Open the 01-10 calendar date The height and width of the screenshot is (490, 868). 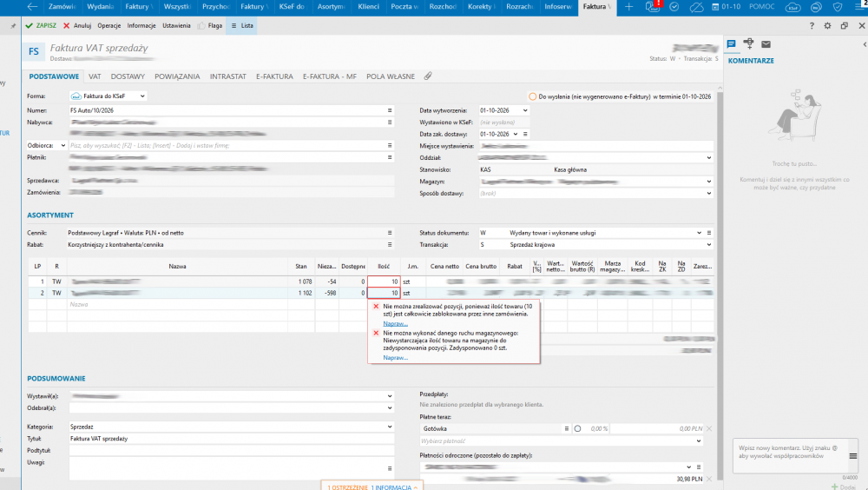tap(727, 7)
